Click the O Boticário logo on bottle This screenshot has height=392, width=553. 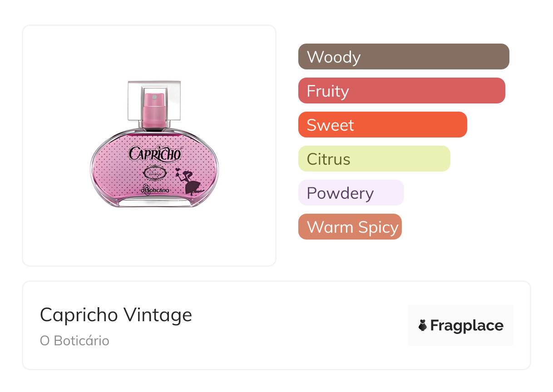pyautogui.click(x=154, y=190)
